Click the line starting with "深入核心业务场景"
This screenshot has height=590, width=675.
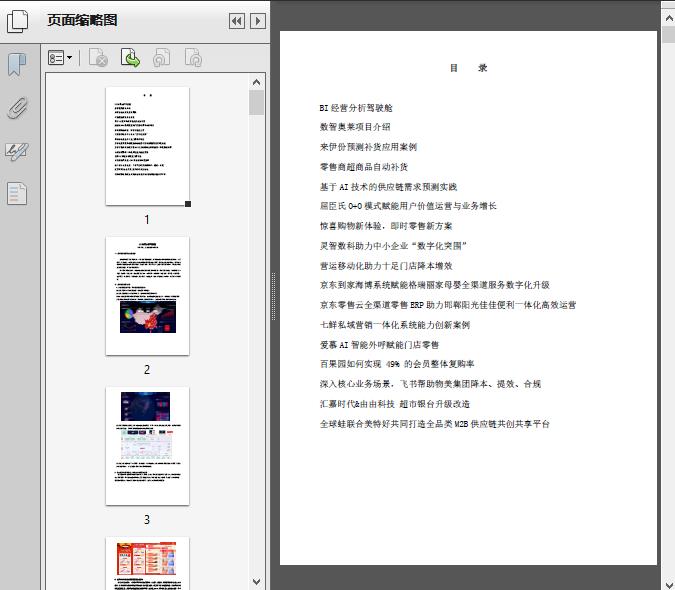pos(430,384)
